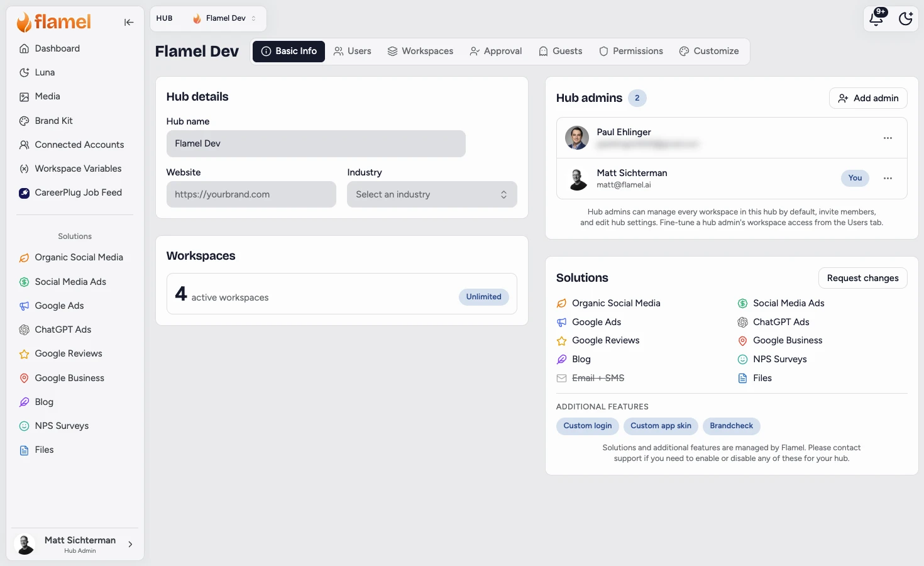Open the Guests tab
The height and width of the screenshot is (566, 924).
560,51
